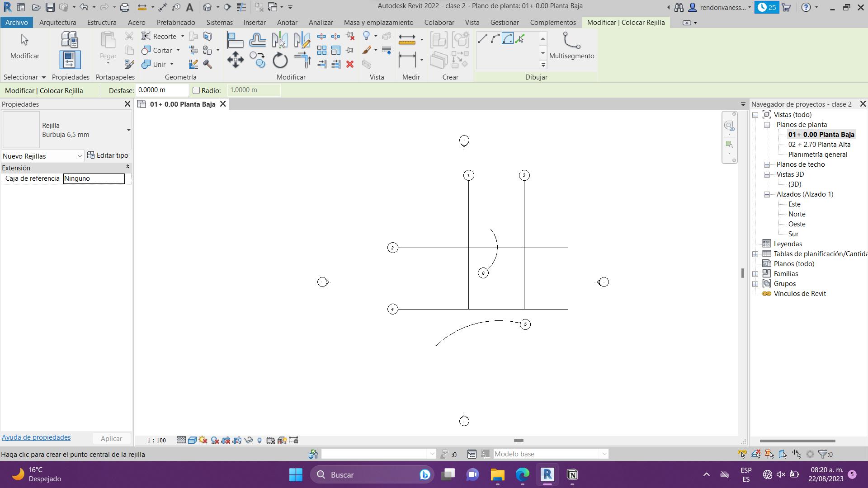Open the Modelo base dropdown
Screen dimensions: 868x488
click(604, 454)
